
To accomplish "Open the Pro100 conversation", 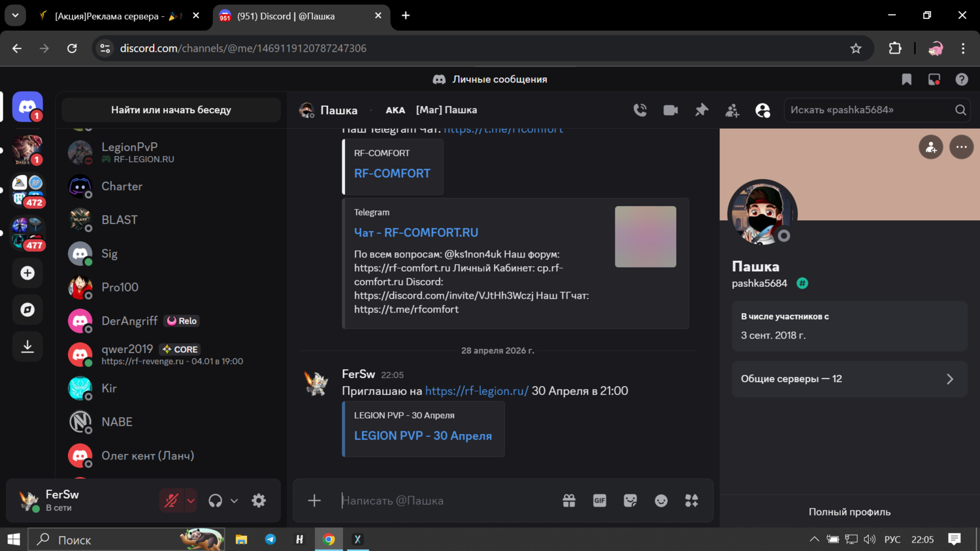I will (171, 287).
